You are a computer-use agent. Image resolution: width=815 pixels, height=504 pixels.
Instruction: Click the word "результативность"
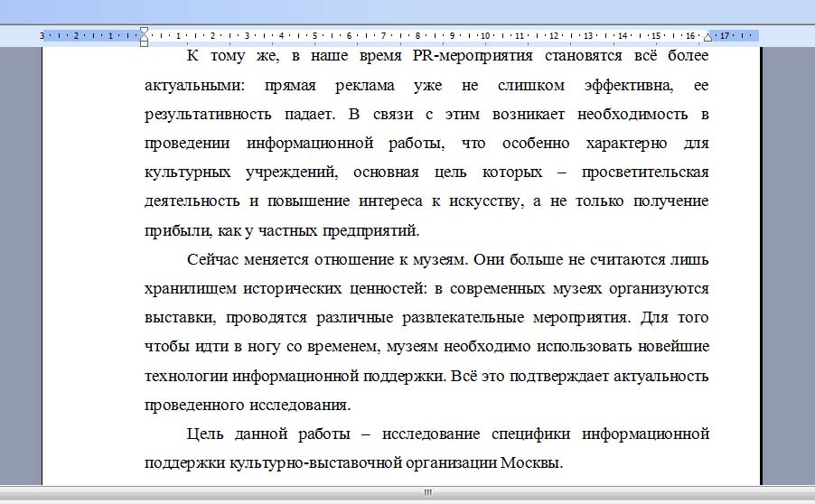[x=208, y=115]
